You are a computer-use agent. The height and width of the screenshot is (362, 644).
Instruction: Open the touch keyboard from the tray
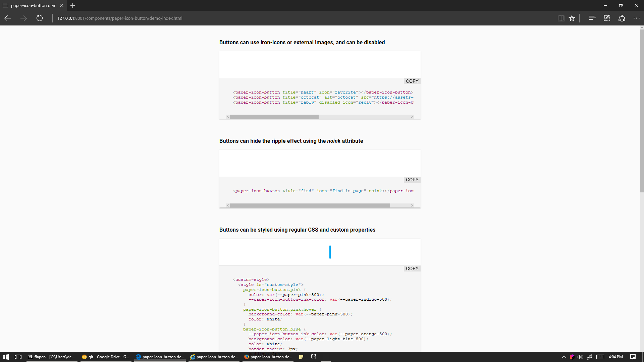point(600,357)
